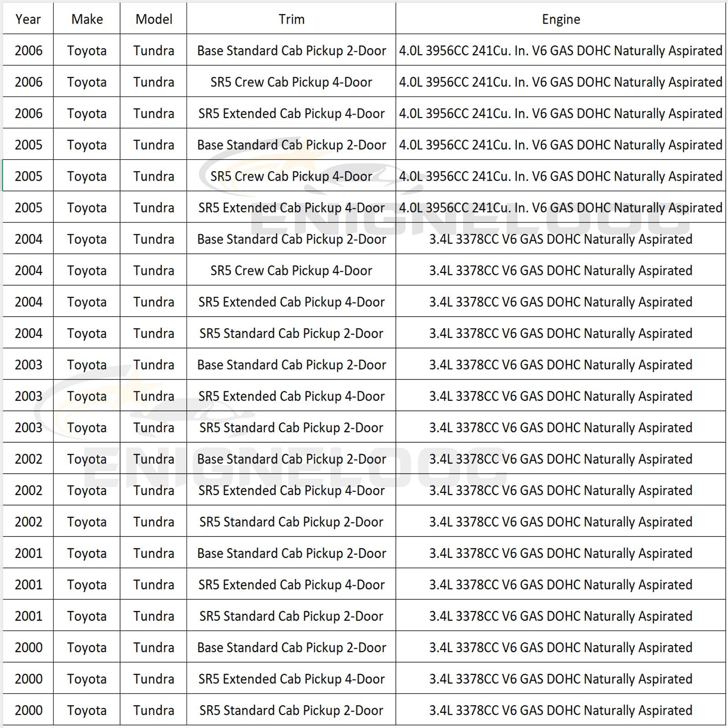Click the 3.4L engine cell for 2002 SR5 Standard Cab

(561, 521)
